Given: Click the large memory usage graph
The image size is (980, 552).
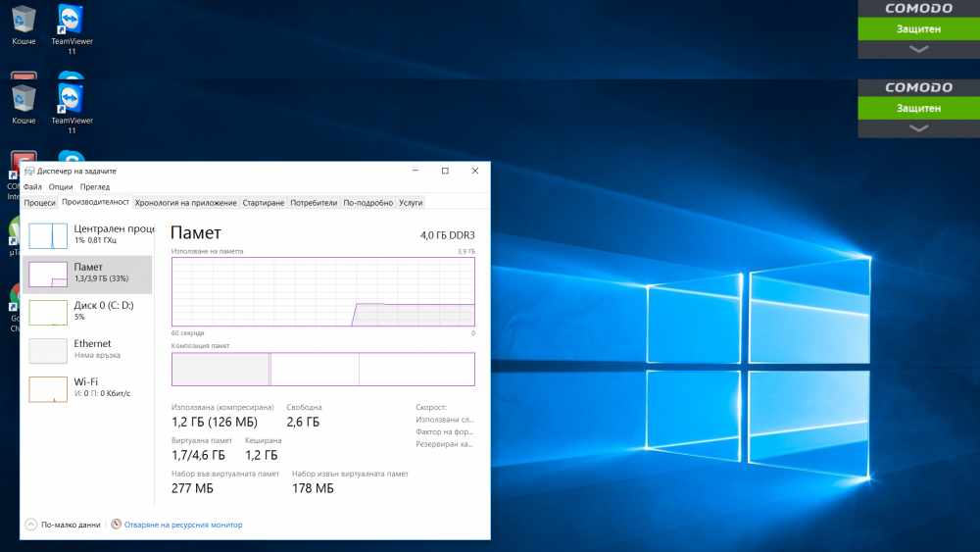Looking at the screenshot, I should (x=323, y=291).
